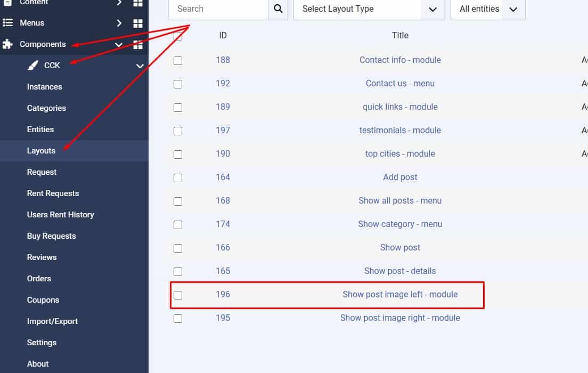The height and width of the screenshot is (373, 588).
Task: Go to Layouts in the sidebar
Action: [x=41, y=151]
